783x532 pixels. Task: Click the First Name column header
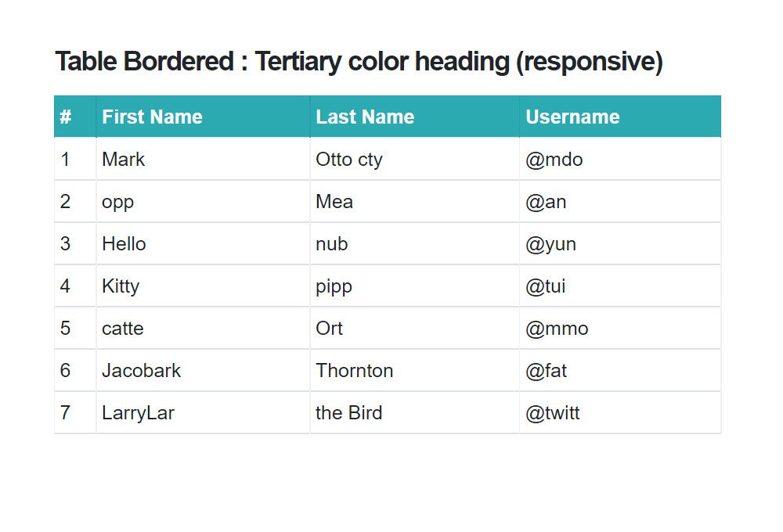[203, 117]
